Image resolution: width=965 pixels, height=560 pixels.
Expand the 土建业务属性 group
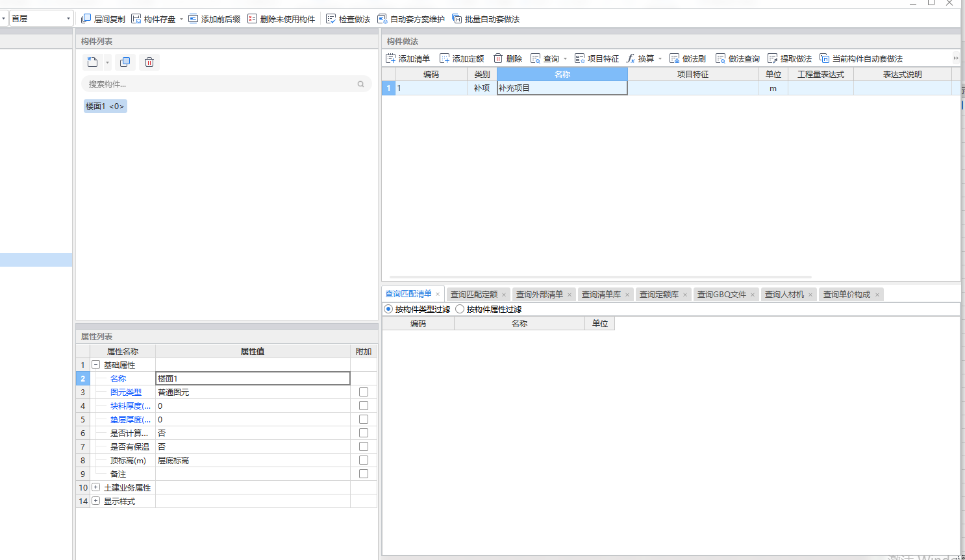pos(95,487)
